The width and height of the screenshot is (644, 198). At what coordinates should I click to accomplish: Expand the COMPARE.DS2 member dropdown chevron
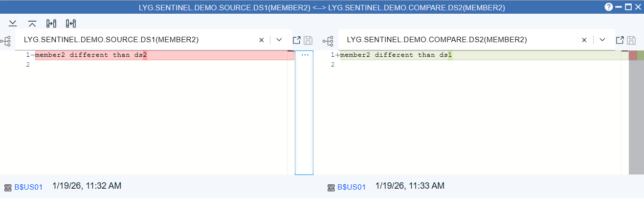click(x=602, y=40)
